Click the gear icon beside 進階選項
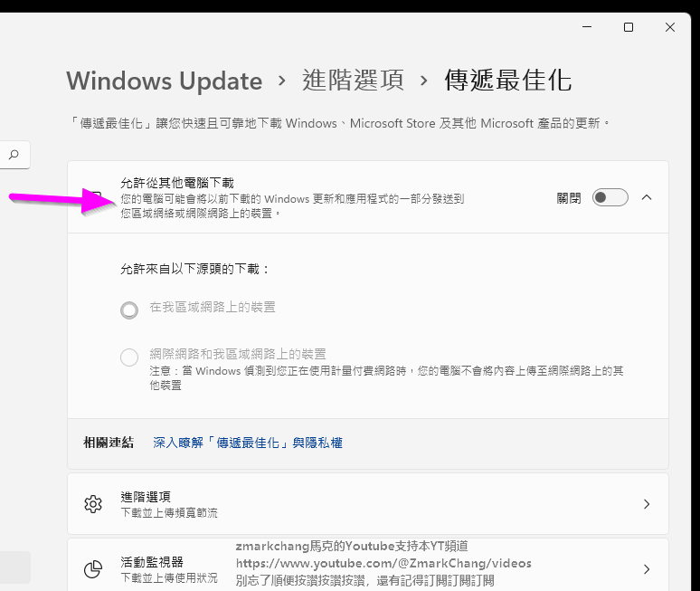The width and height of the screenshot is (700, 591). pos(93,504)
